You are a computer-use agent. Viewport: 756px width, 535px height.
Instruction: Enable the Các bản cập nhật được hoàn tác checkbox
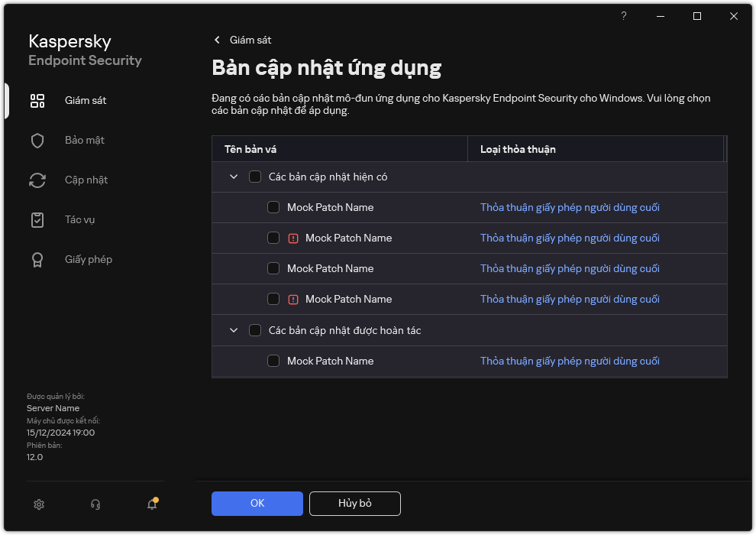(x=255, y=331)
